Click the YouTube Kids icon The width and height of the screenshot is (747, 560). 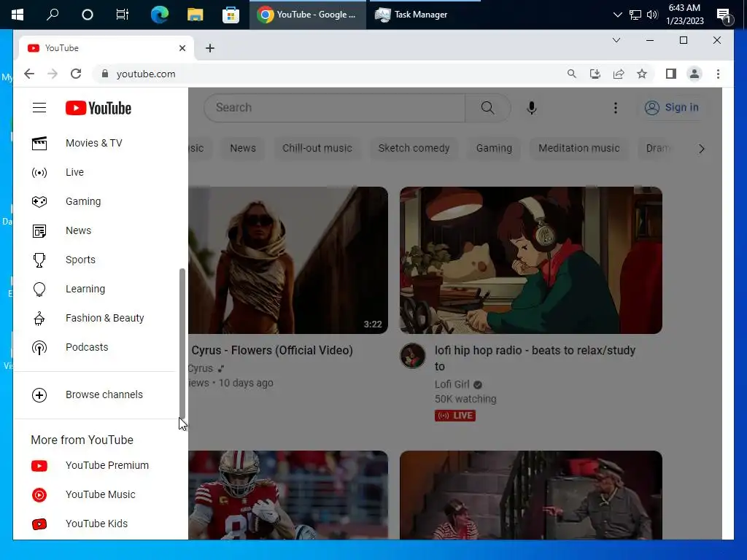click(x=39, y=524)
